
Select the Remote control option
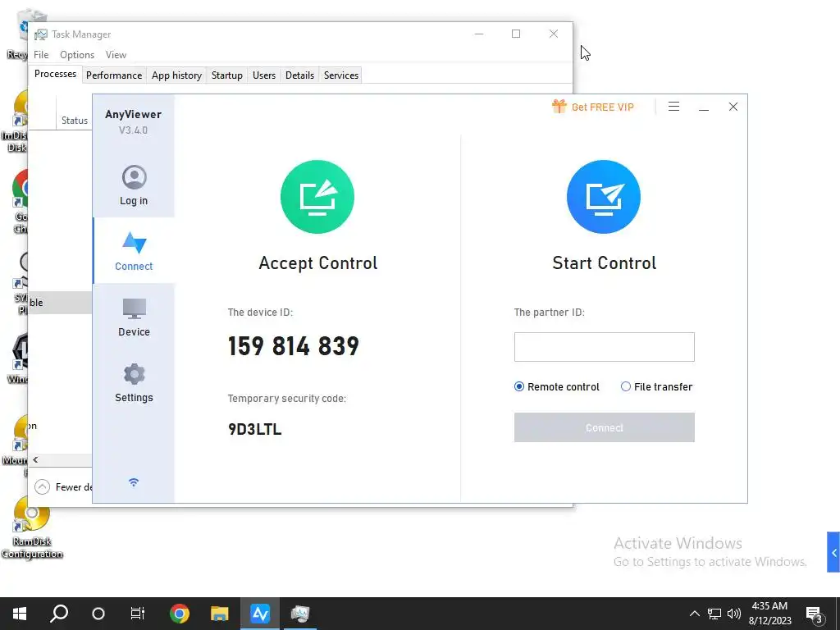tap(556, 387)
